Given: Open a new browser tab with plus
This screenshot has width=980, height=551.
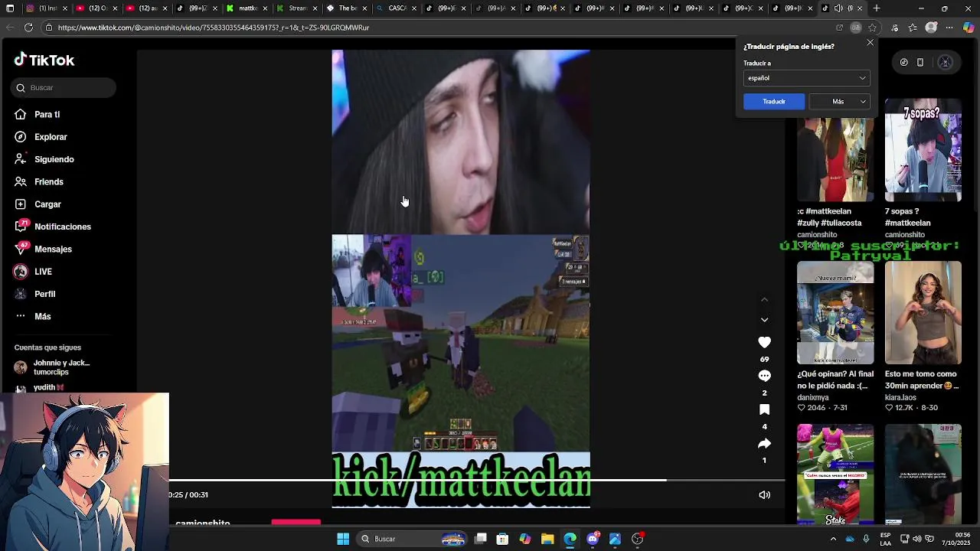Looking at the screenshot, I should [x=877, y=8].
